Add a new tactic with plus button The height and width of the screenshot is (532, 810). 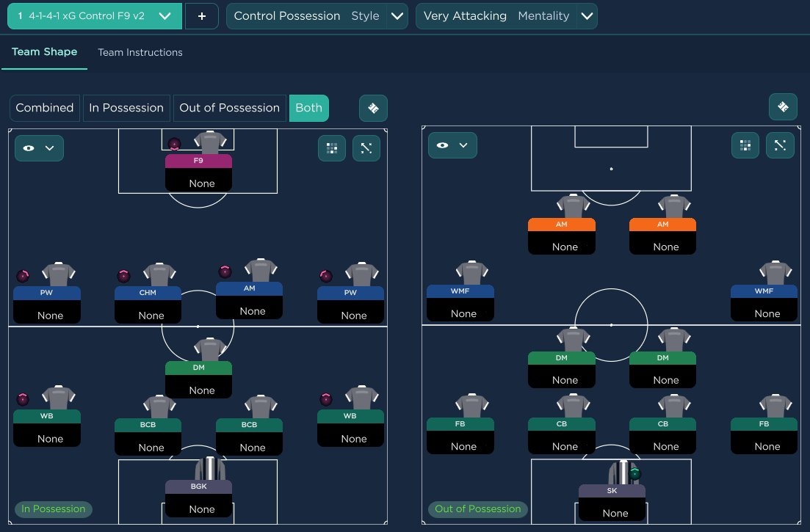(201, 16)
